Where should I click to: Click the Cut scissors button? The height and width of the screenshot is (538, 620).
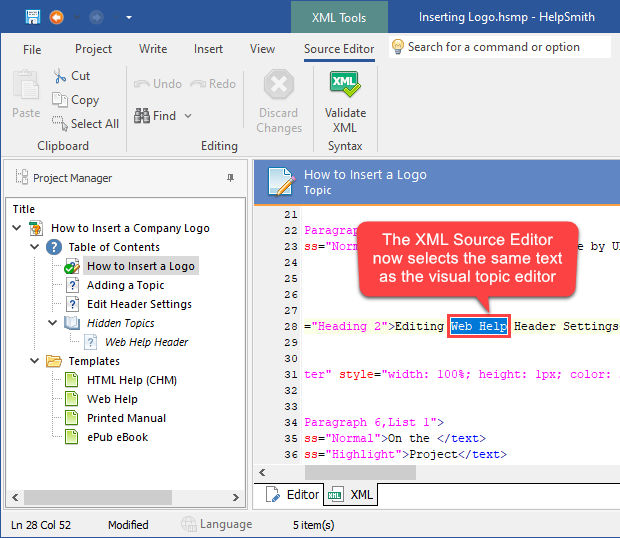[72, 76]
